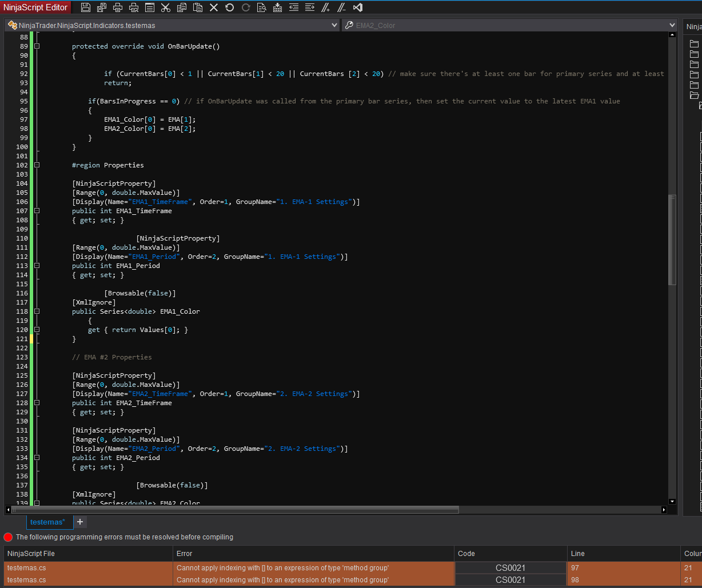Click the Print icon in toolbar
Viewport: 702px width, 588px height.
[118, 7]
